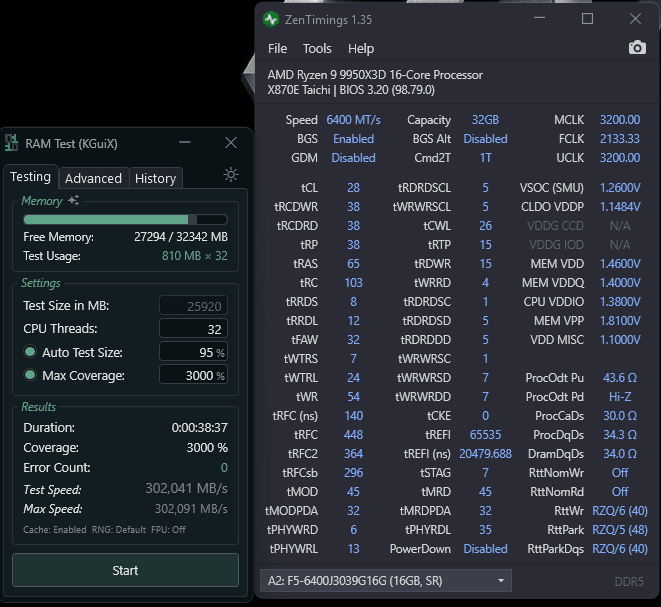Screen dimensions: 661x607
Task: Toggle the Max Coverage option
Action: [30, 374]
